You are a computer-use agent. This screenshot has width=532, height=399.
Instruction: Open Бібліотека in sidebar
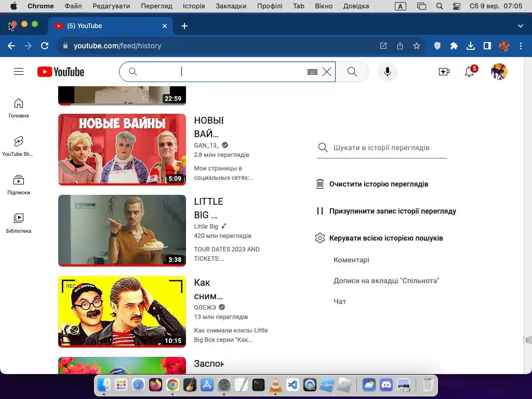pos(19,223)
